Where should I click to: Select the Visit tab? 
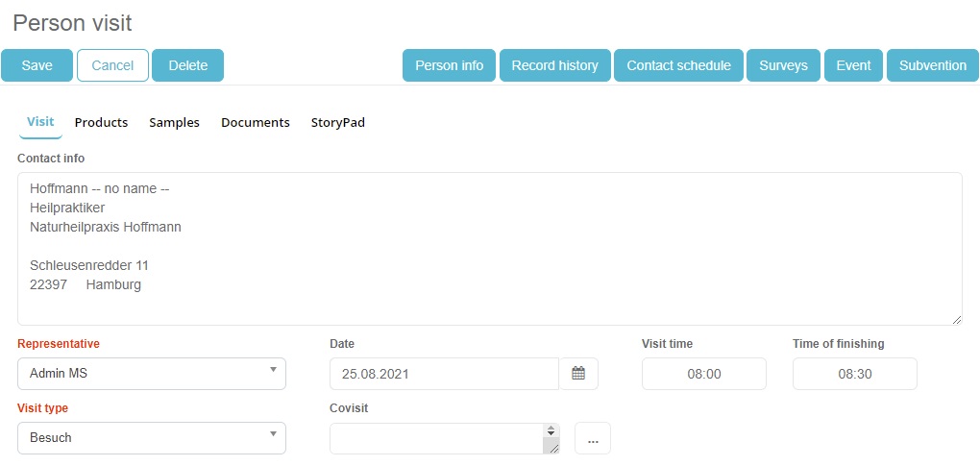pos(40,122)
